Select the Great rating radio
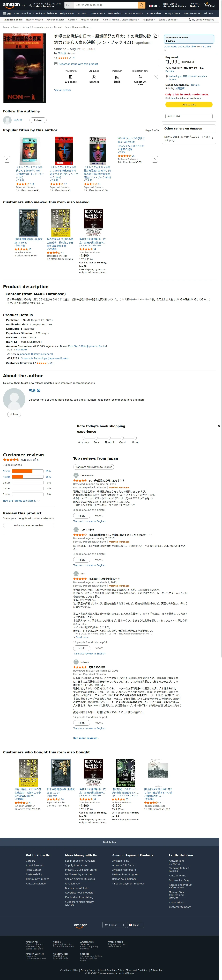 (x=135, y=438)
